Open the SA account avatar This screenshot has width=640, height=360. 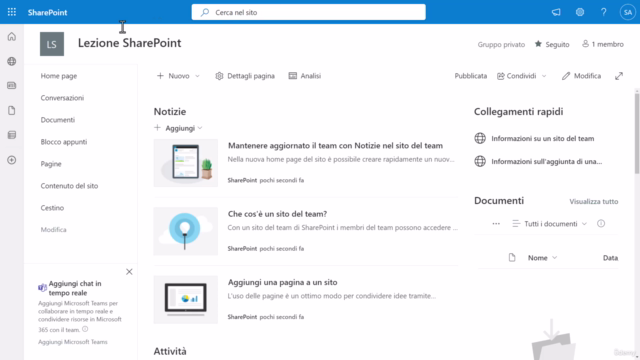(628, 12)
